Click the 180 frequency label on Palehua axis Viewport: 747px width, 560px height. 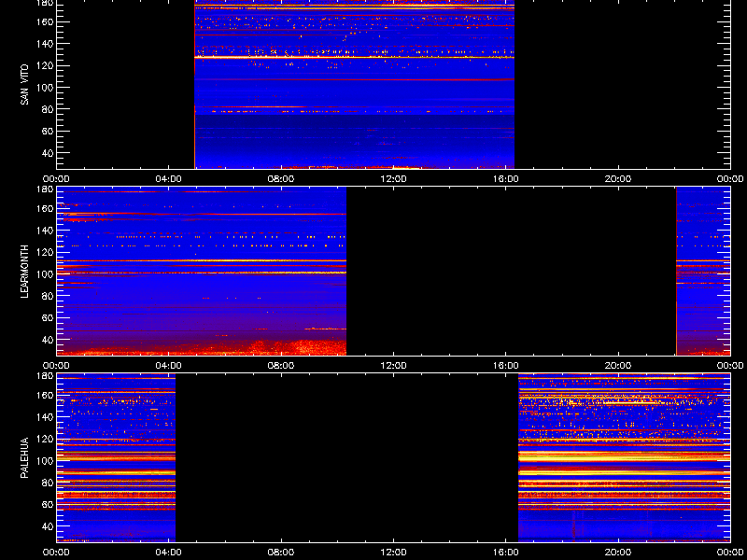45,375
